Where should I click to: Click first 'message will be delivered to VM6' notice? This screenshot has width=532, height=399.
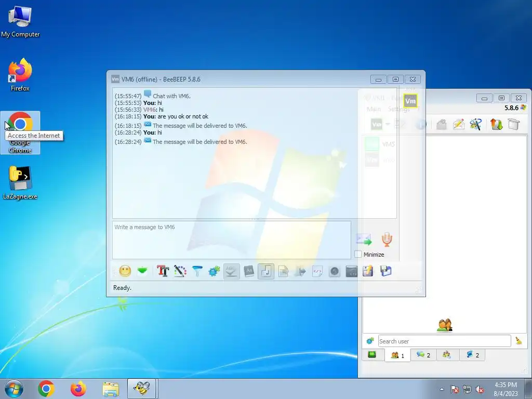click(200, 126)
